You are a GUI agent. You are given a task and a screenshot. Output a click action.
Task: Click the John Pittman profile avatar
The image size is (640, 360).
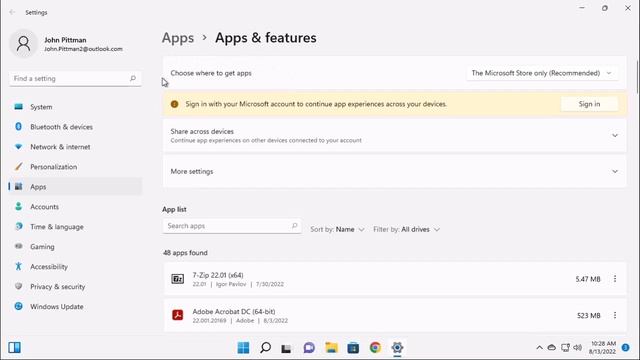tap(23, 44)
